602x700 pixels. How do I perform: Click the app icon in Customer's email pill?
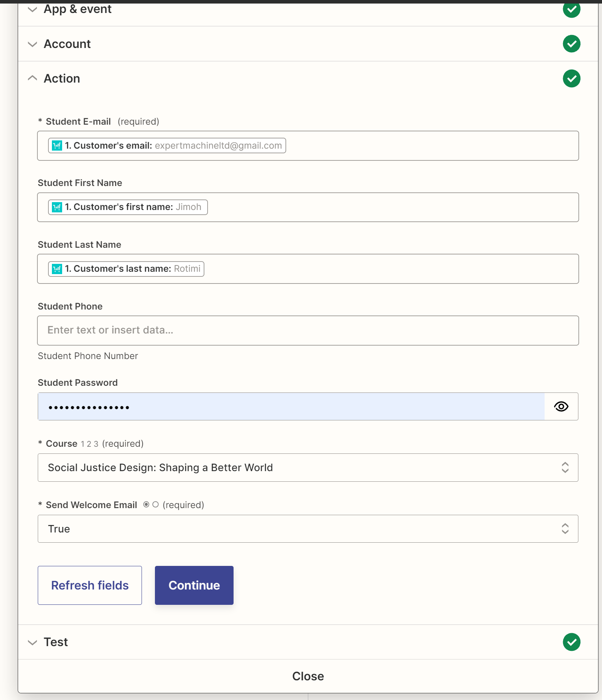57,146
